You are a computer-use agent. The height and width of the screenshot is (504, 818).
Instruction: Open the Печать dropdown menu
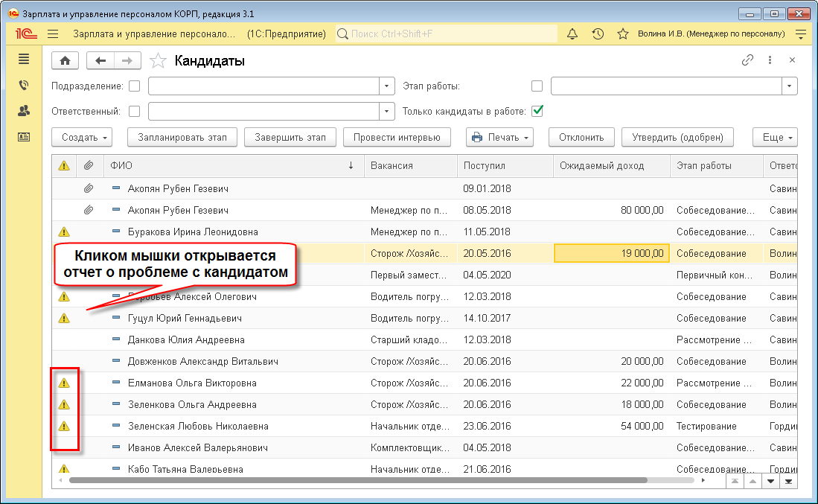tap(499, 138)
